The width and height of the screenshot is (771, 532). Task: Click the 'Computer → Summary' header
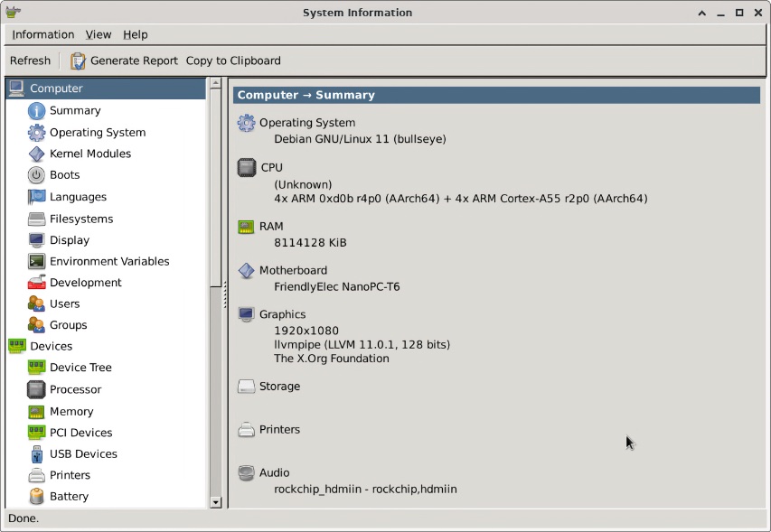pos(496,95)
